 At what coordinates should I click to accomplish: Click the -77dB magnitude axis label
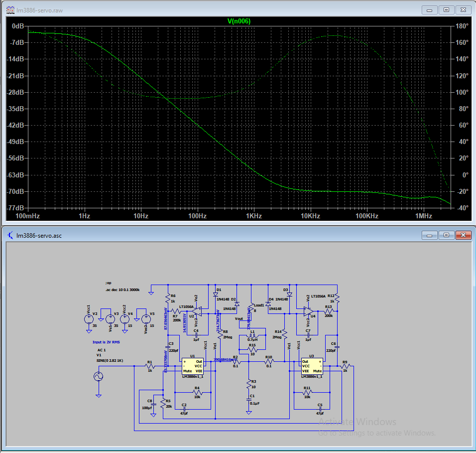tap(16, 208)
